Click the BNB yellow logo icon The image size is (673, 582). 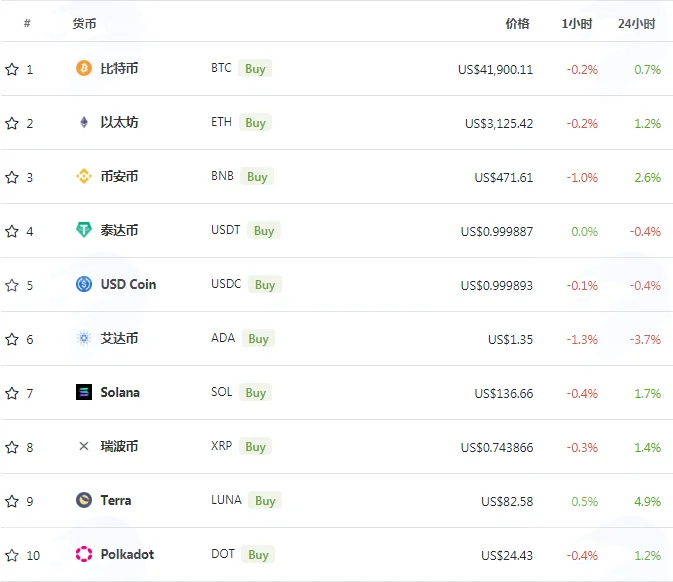(x=84, y=176)
